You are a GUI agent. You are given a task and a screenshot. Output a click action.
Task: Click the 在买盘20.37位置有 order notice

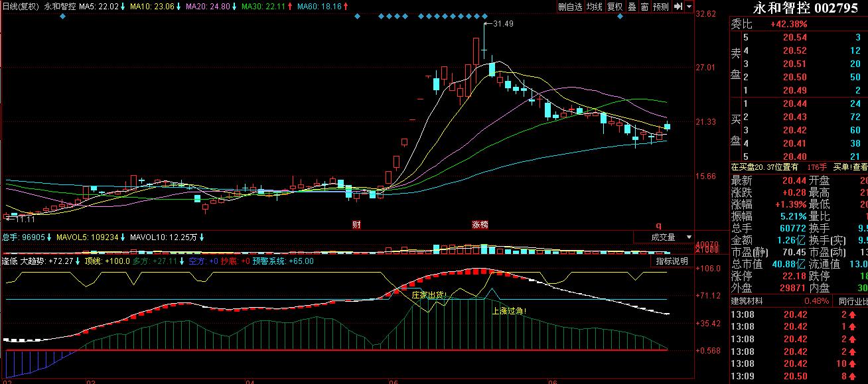pos(764,167)
